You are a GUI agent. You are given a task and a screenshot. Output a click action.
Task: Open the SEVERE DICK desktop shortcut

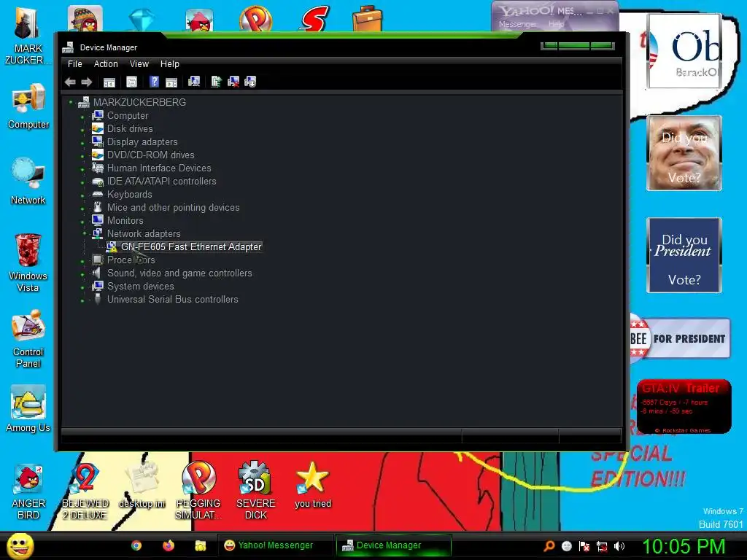[255, 491]
